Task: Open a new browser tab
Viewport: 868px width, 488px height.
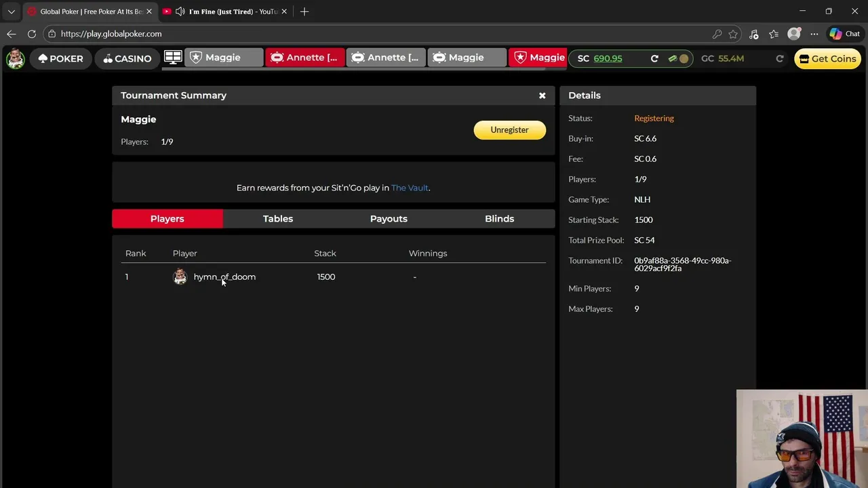Action: pos(304,12)
